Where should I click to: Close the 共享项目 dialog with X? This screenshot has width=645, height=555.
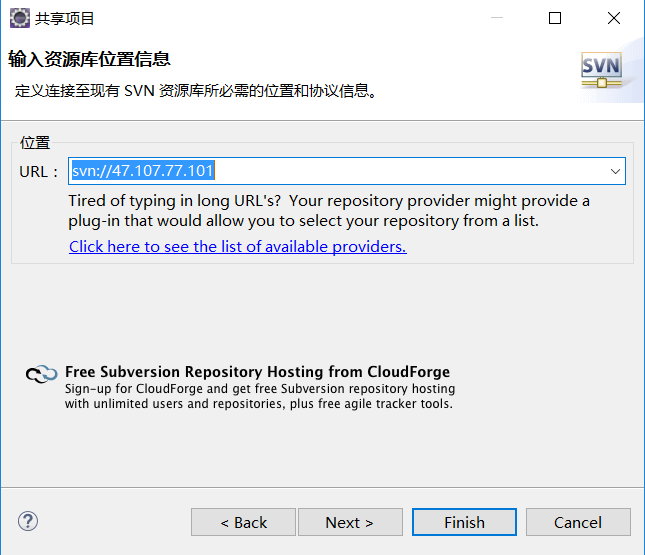coord(614,18)
